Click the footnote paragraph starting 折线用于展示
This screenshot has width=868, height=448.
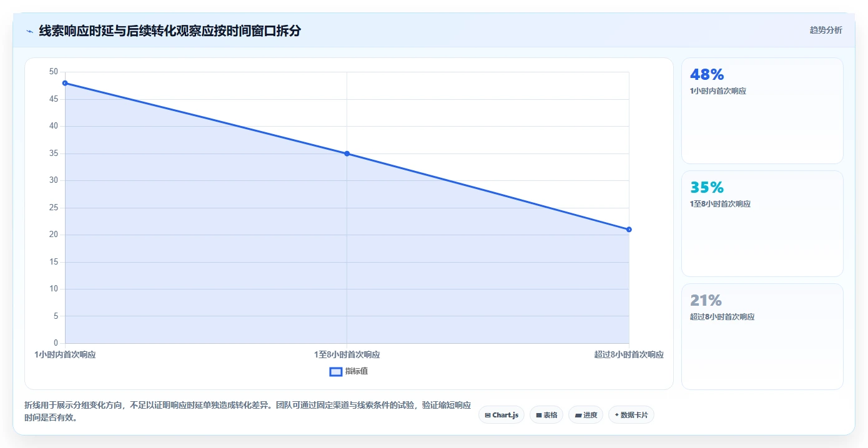point(247,412)
